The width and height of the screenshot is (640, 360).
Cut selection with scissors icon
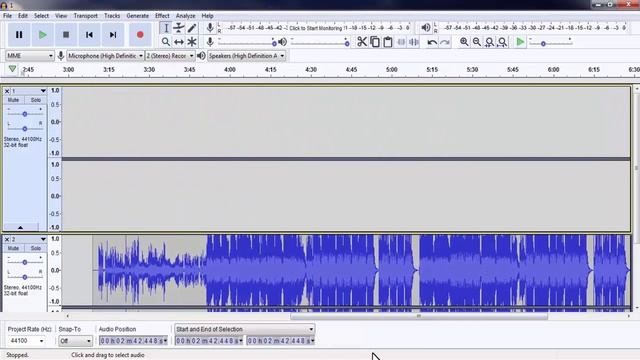coord(362,42)
